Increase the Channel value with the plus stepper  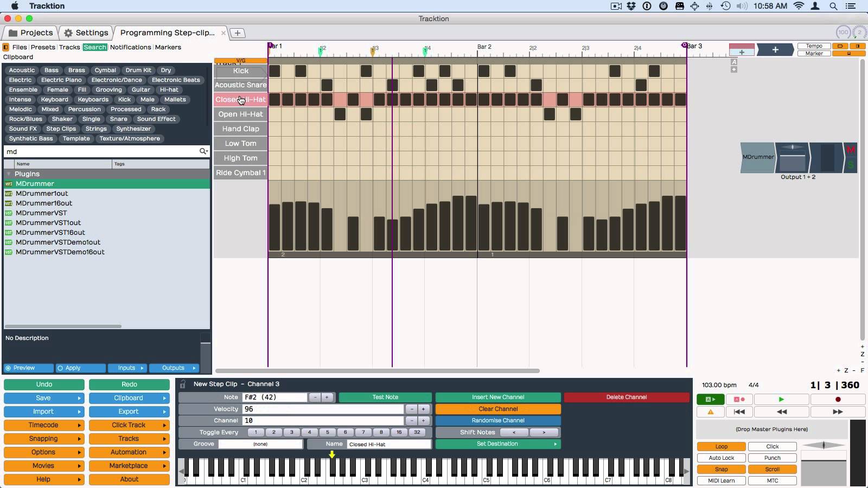[423, 420]
